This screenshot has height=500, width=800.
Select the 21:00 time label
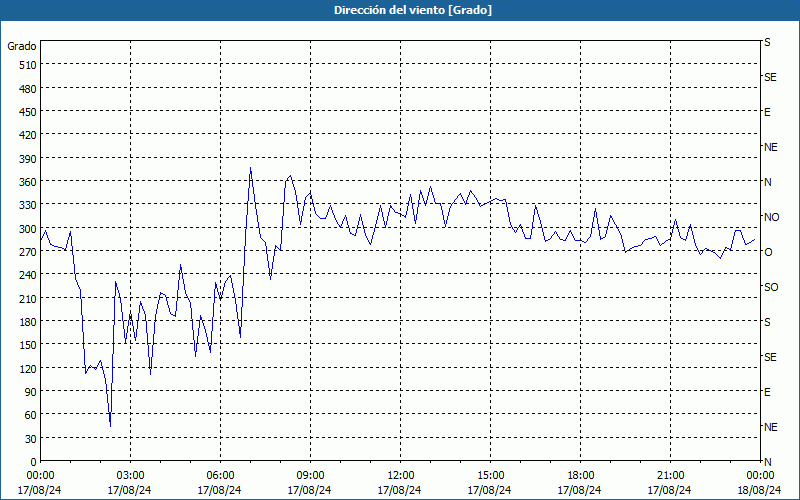670,475
